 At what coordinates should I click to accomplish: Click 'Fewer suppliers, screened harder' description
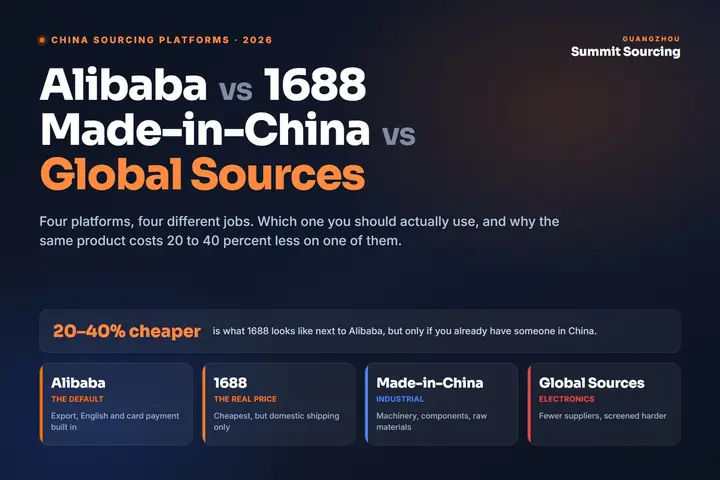tap(602, 416)
